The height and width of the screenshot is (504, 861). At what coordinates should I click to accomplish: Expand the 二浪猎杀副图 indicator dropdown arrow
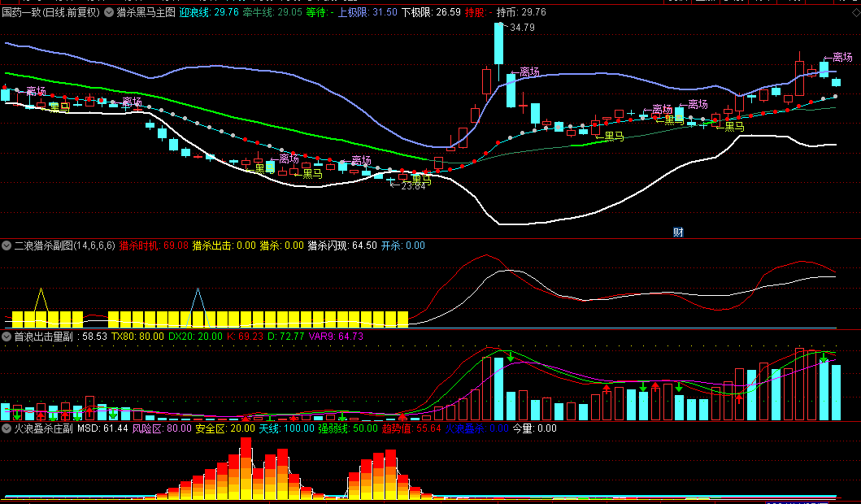(7, 245)
